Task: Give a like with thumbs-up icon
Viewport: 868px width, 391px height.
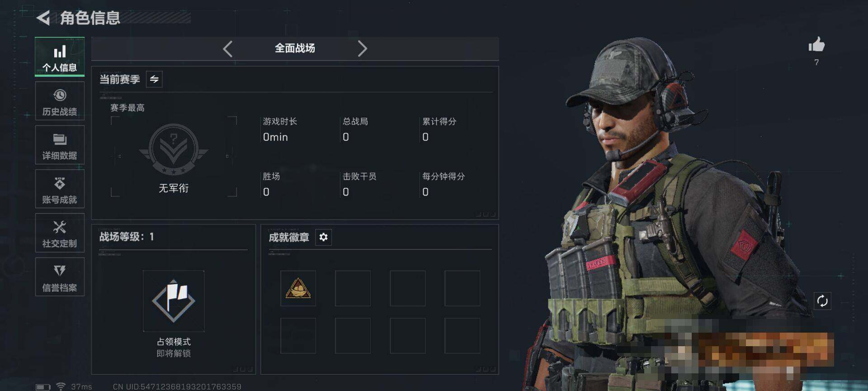Action: click(x=816, y=45)
